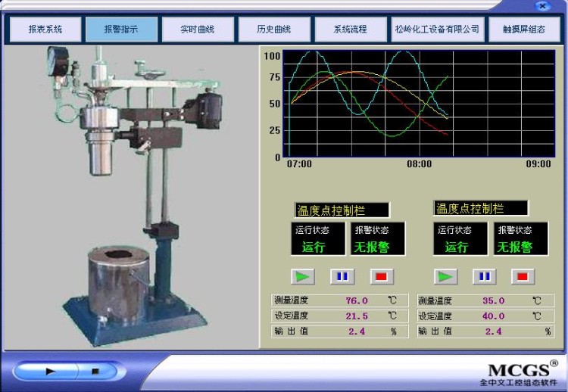Click the left panel 测量温度 value 76.0
Screen dimensions: 568x392
click(357, 300)
